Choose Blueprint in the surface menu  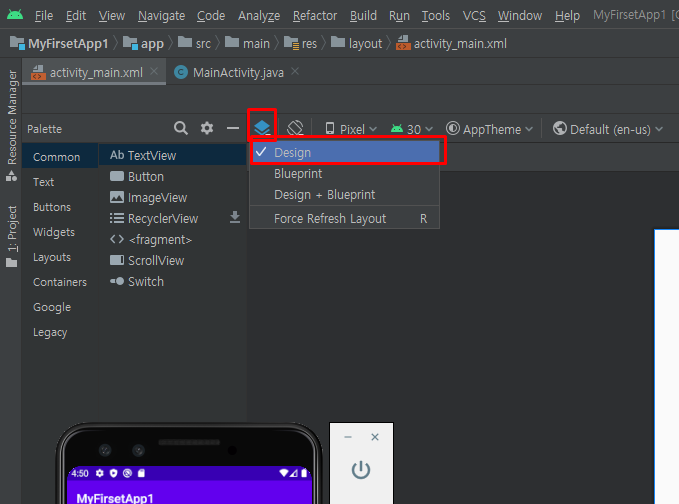point(346,174)
